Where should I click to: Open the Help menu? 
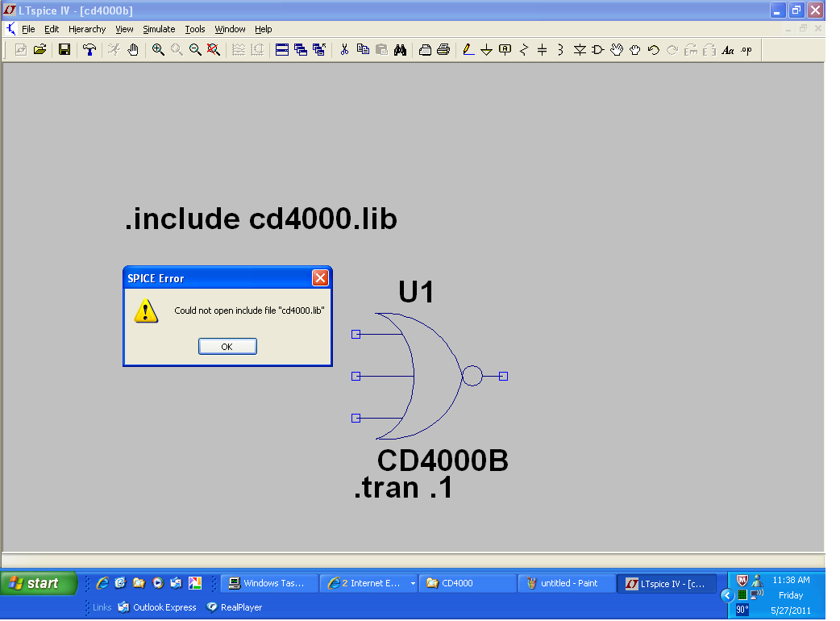pos(263,29)
